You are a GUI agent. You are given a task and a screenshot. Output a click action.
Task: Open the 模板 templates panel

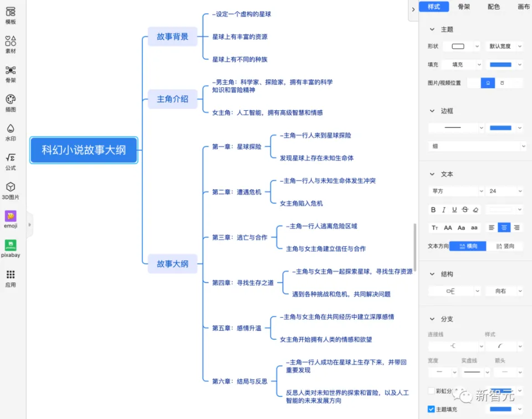click(x=11, y=15)
